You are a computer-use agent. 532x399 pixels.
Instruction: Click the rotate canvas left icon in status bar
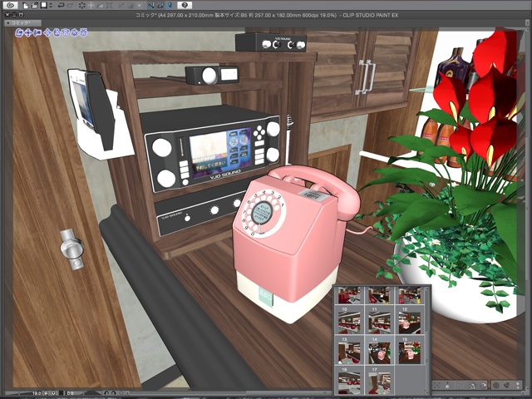tap(106, 393)
